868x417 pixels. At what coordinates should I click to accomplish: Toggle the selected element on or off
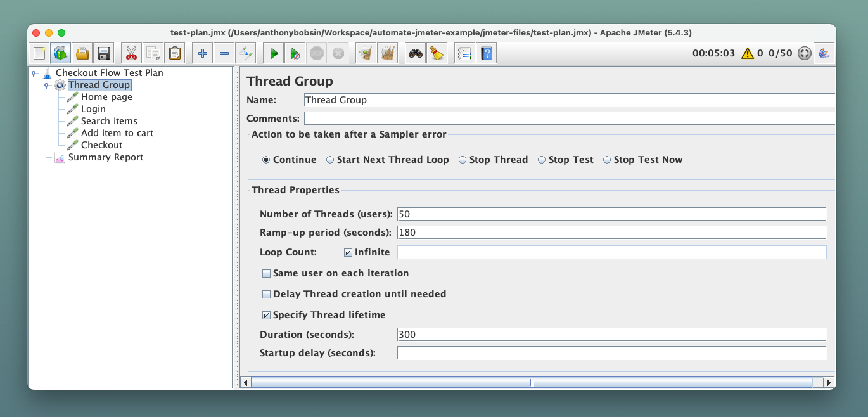[246, 53]
